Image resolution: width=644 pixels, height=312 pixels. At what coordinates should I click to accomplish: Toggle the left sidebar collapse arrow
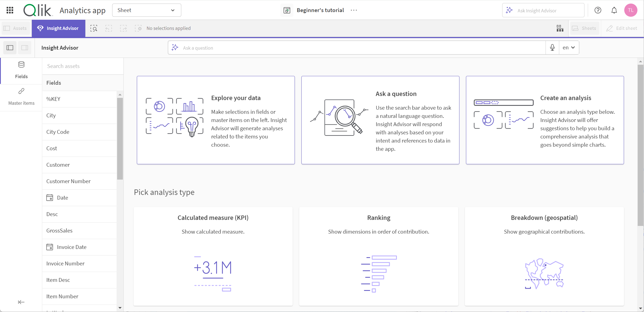tap(21, 302)
